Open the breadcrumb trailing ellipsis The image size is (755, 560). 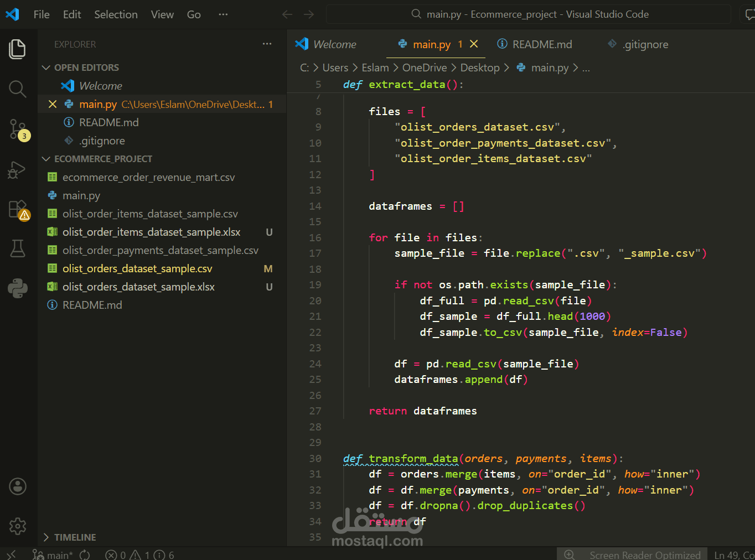click(x=586, y=68)
